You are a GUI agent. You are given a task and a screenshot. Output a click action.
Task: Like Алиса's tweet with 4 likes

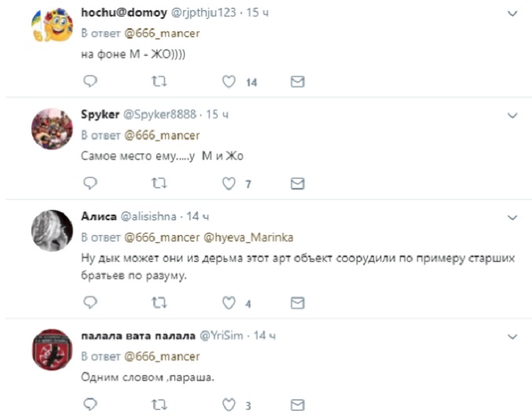(229, 303)
